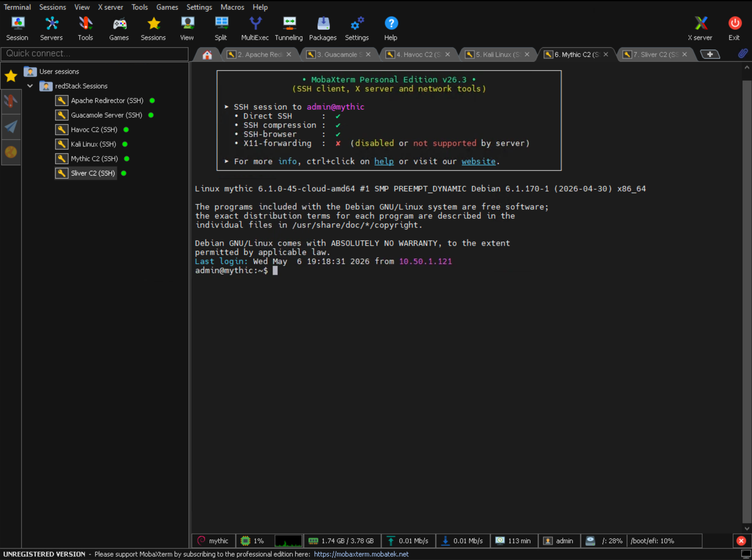Viewport: 752px width, 560px height.
Task: Open the Macros menu
Action: pyautogui.click(x=232, y=7)
